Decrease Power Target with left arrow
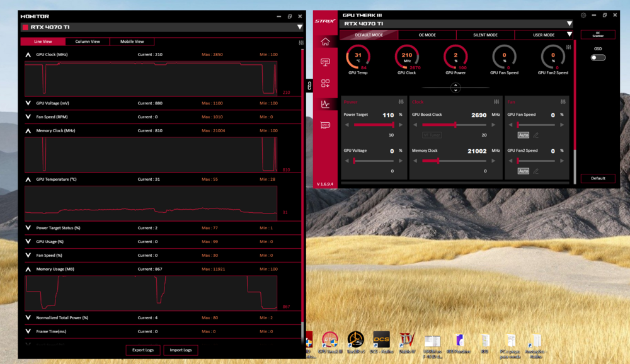The image size is (630, 364). click(346, 125)
